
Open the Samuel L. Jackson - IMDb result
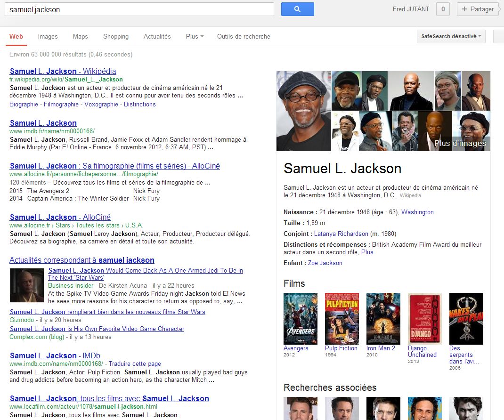55,356
